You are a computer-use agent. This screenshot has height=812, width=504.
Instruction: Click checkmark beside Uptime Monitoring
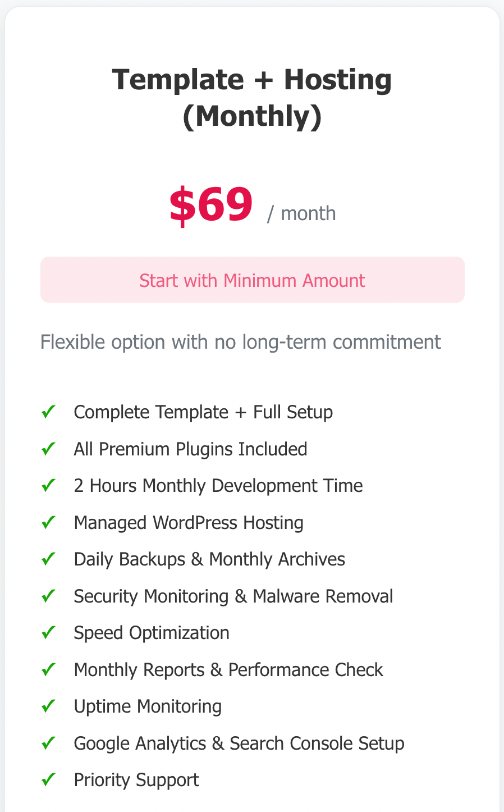48,706
